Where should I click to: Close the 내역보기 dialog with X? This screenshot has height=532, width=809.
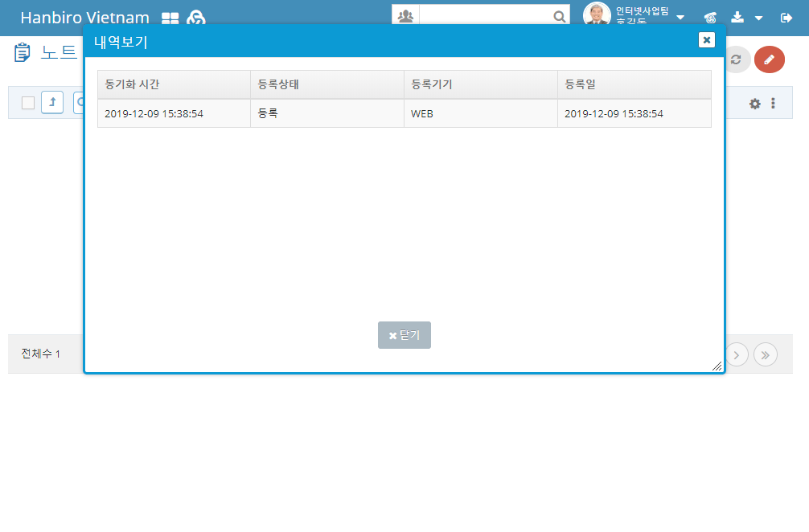(x=706, y=39)
